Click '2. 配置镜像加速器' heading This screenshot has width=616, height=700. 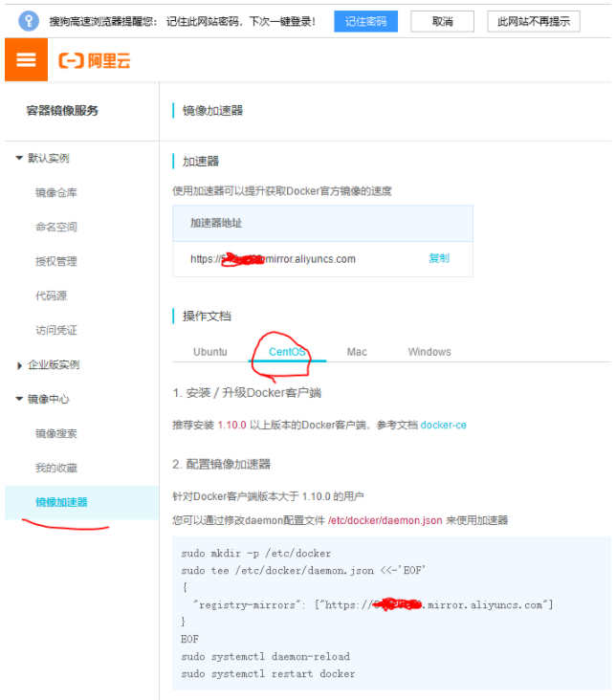pos(222,465)
